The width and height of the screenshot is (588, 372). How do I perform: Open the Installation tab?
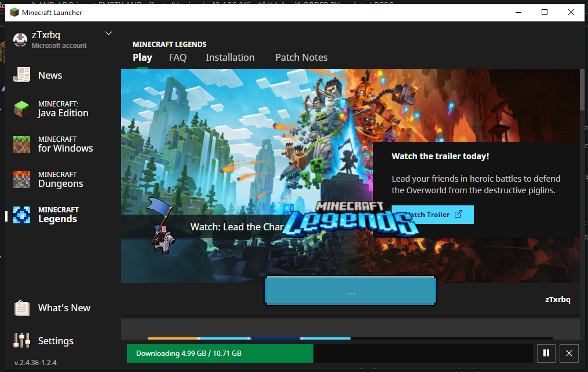230,57
